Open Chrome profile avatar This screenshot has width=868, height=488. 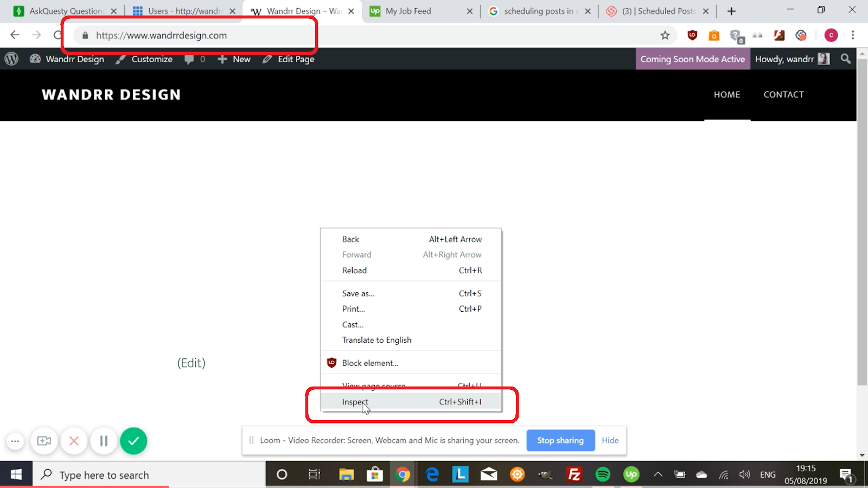(x=831, y=35)
